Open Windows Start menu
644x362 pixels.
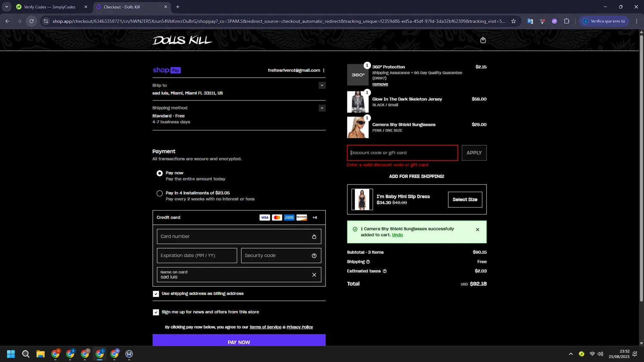tap(11, 354)
